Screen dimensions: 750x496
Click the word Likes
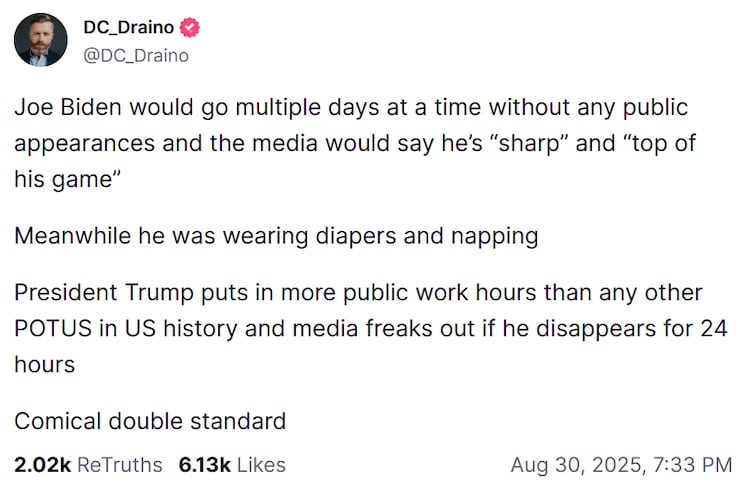pos(261,465)
